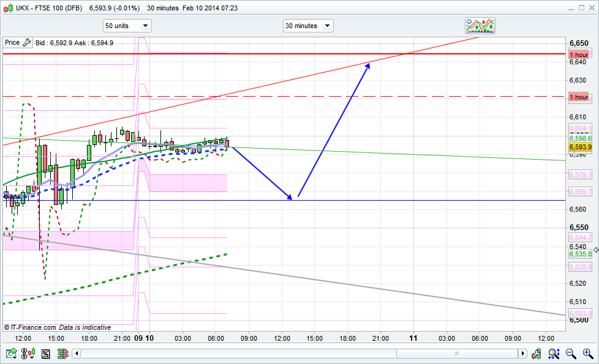This screenshot has width=599, height=364.
Task: Click the chart export icon in bottom-left
Action: pyautogui.click(x=11, y=353)
